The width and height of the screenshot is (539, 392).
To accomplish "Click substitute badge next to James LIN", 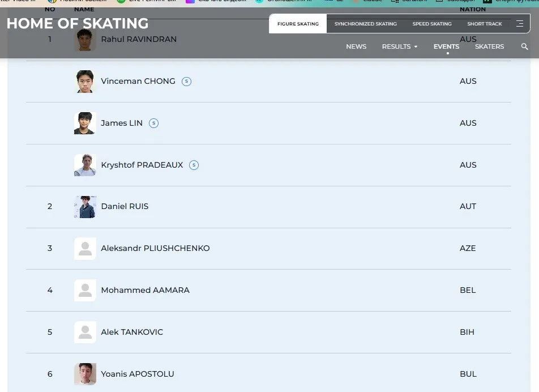I will [x=153, y=123].
